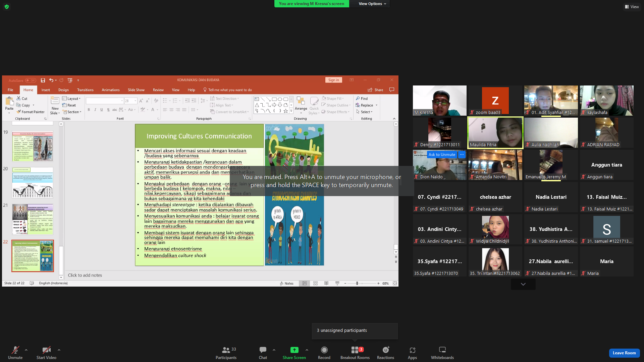
Task: Show more video tiles with down chevron
Action: [523, 284]
